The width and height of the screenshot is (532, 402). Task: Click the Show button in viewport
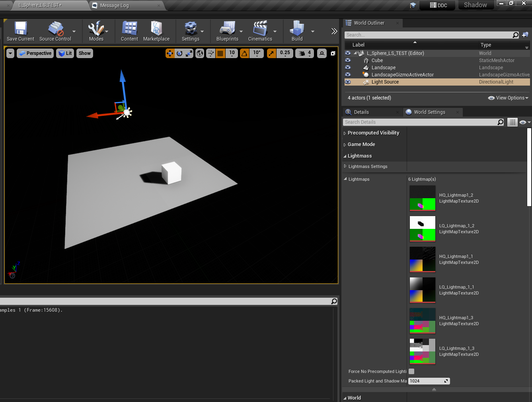click(x=85, y=53)
